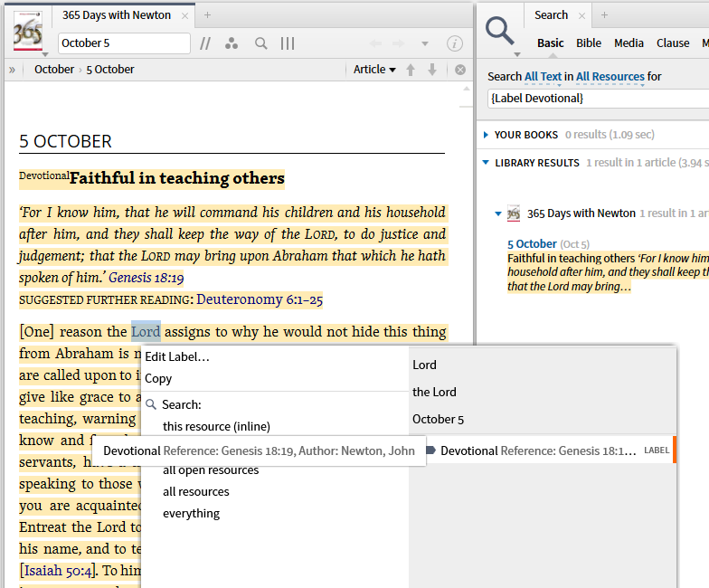Change the All Resources search scope
The image size is (709, 588).
point(610,76)
